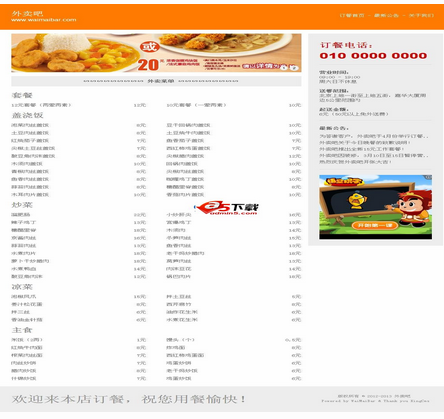Select the first slide dot on the banner
This screenshot has height=419, width=444.
click(x=283, y=68)
